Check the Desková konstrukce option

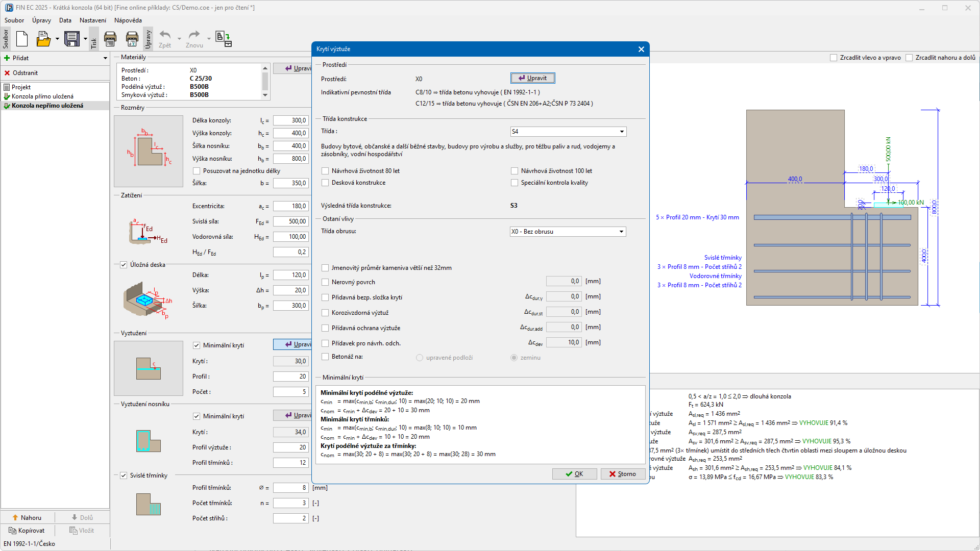pos(325,183)
